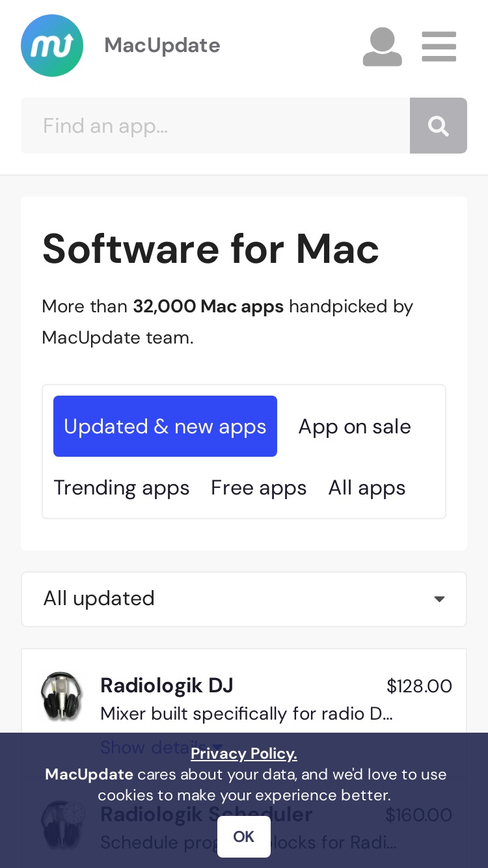This screenshot has height=868, width=488.
Task: Open the user account profile icon
Action: coord(383,47)
